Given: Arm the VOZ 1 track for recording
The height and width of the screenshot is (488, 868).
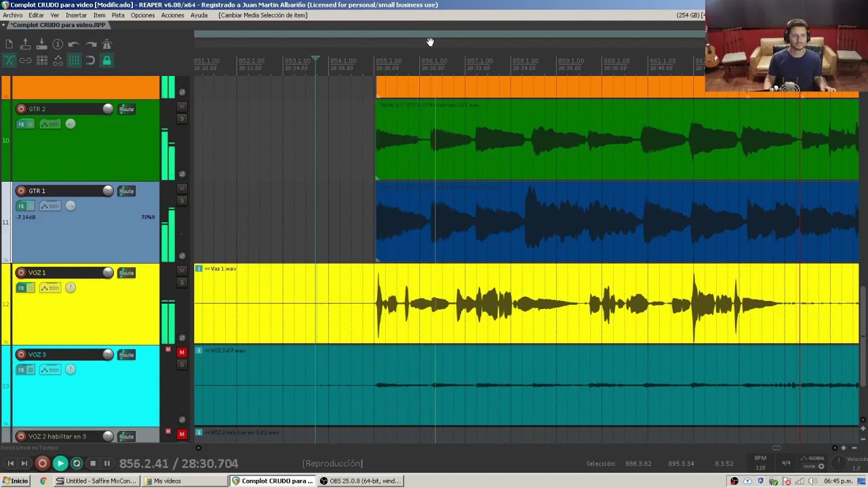Looking at the screenshot, I should tap(21, 273).
